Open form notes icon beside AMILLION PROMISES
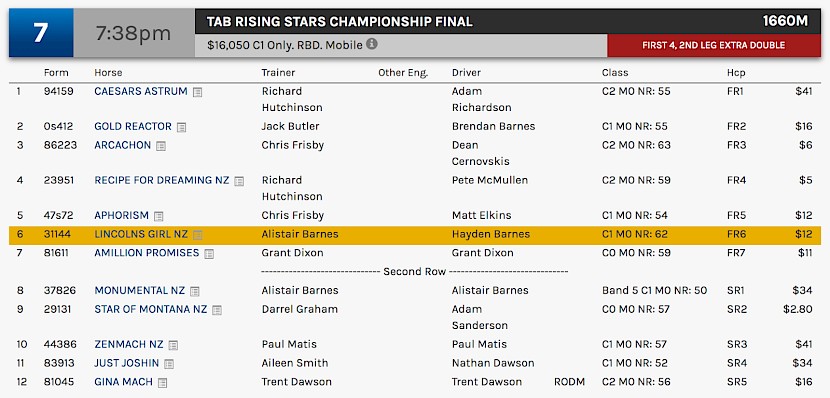 click(209, 254)
